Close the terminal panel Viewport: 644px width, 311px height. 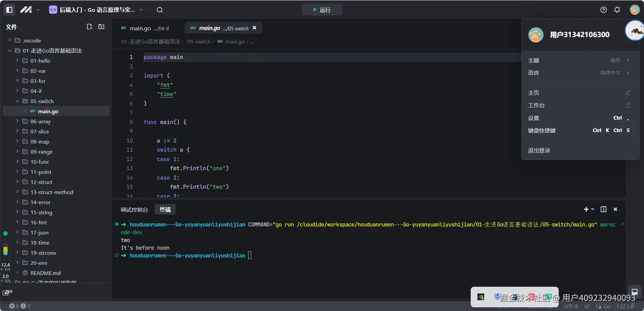pyautogui.click(x=615, y=209)
